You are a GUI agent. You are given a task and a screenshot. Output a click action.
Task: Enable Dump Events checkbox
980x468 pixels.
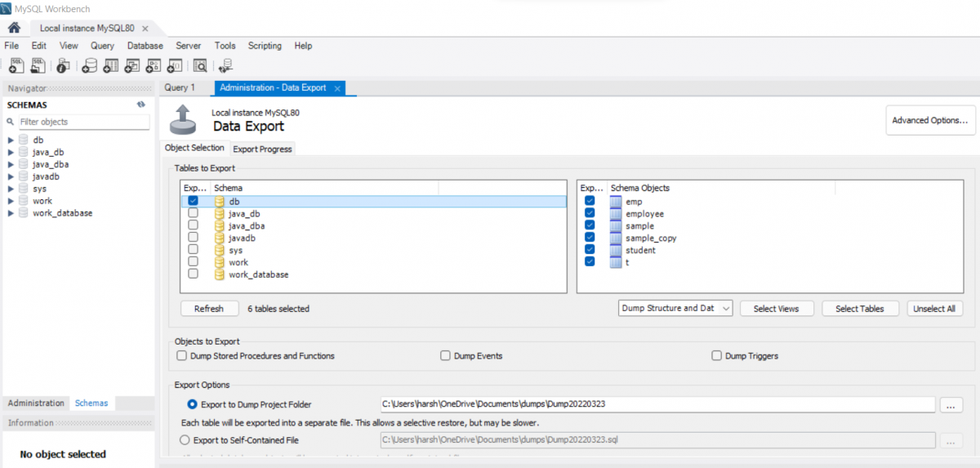(446, 356)
